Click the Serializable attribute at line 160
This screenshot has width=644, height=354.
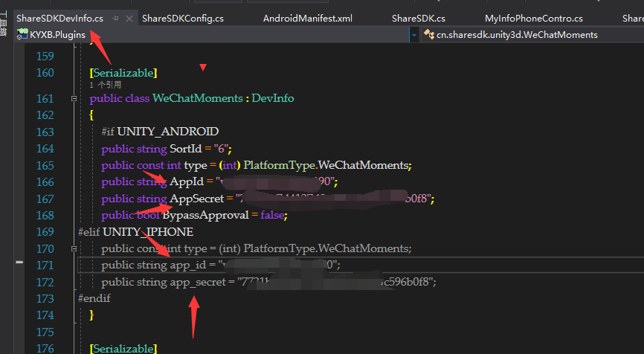pyautogui.click(x=123, y=73)
